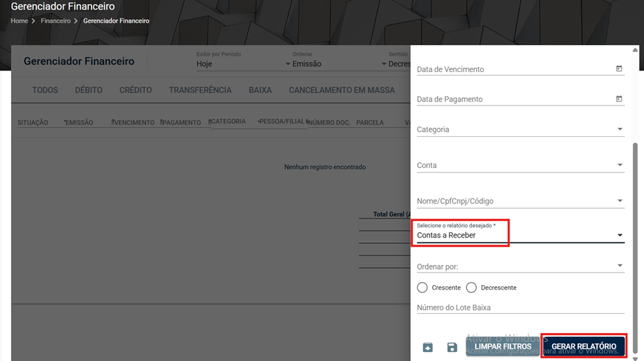Viewport: 644px width, 361px height.
Task: Click the load saved filter archive icon
Action: (428, 347)
